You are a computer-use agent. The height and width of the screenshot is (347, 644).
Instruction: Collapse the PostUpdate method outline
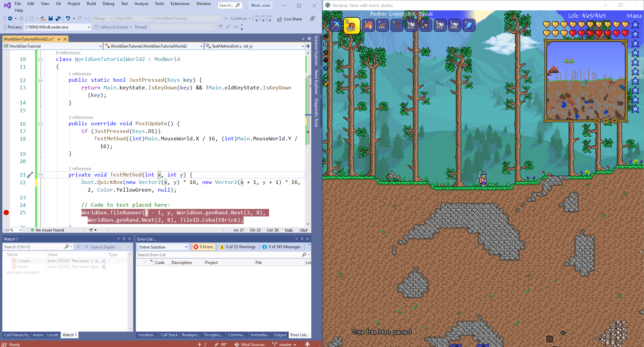pos(40,124)
